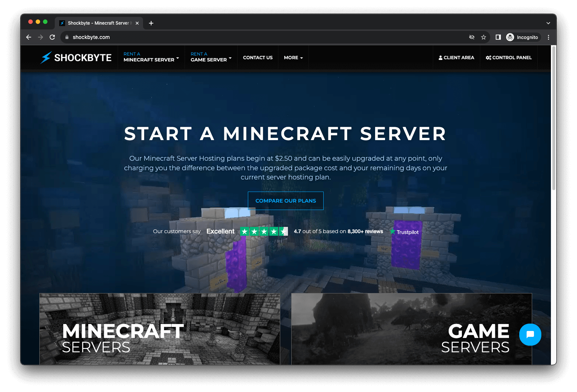Go to the Client Area

(x=456, y=58)
